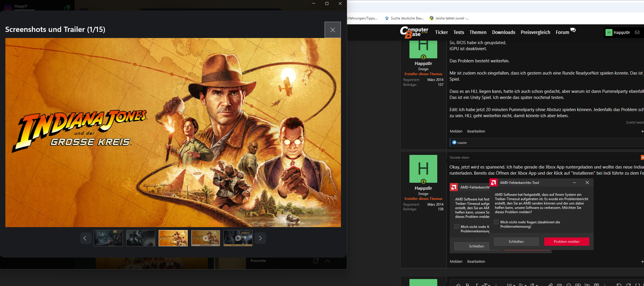Open the Tests menu item

[459, 32]
